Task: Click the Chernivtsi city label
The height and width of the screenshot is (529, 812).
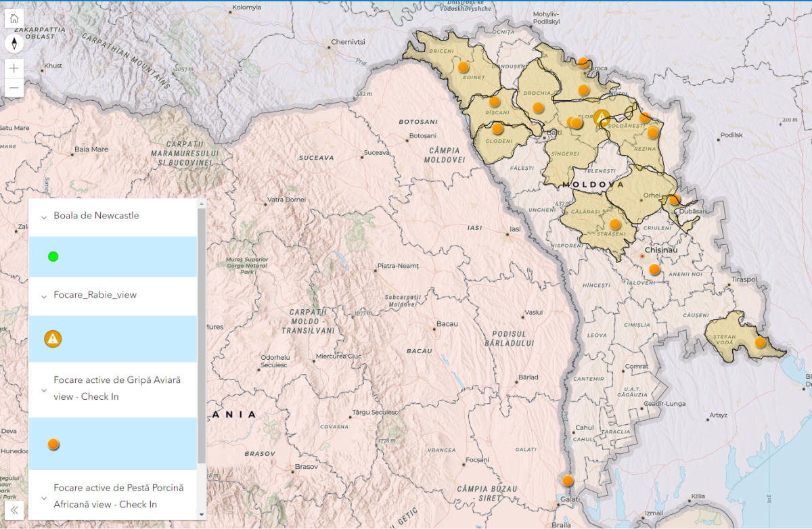Action: tap(348, 42)
